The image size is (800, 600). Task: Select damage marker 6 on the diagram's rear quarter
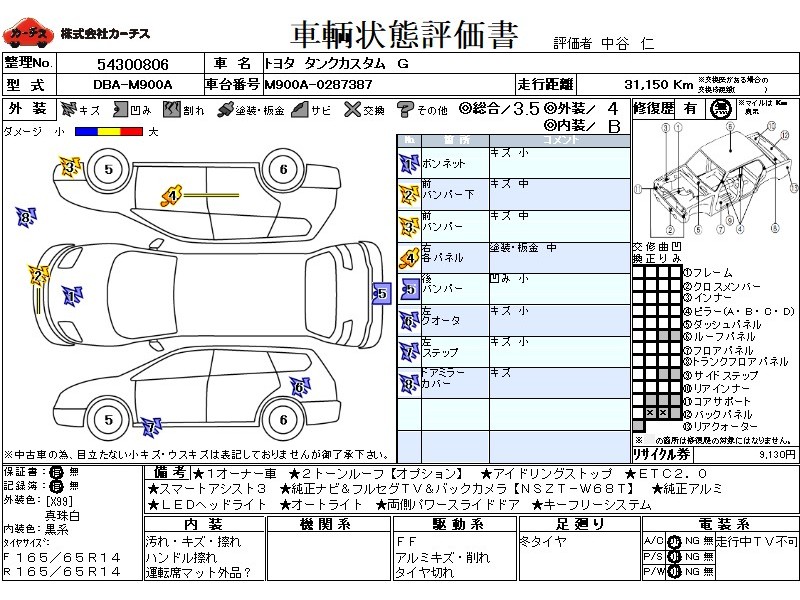pos(300,387)
